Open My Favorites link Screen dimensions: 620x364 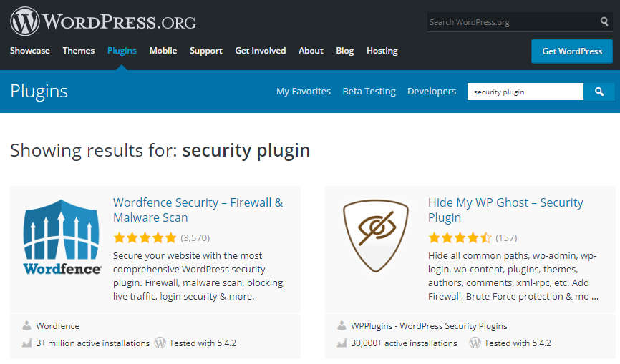pyautogui.click(x=304, y=92)
